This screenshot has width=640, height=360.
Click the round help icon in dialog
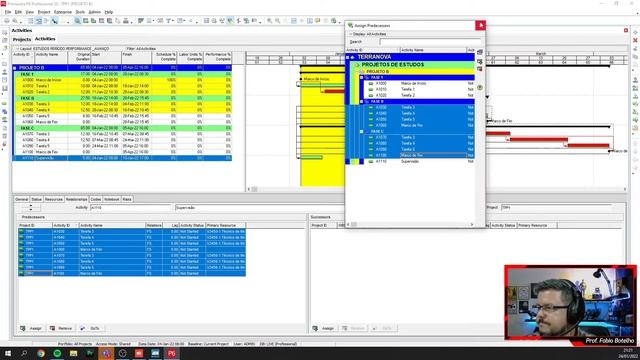(x=480, y=87)
